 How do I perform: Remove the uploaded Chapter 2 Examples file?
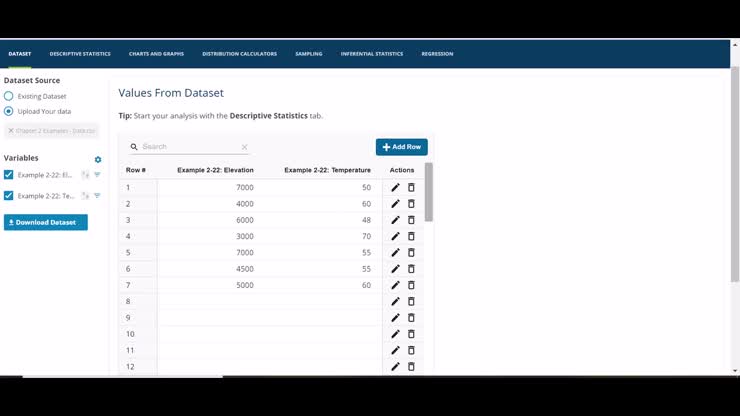[x=11, y=130]
